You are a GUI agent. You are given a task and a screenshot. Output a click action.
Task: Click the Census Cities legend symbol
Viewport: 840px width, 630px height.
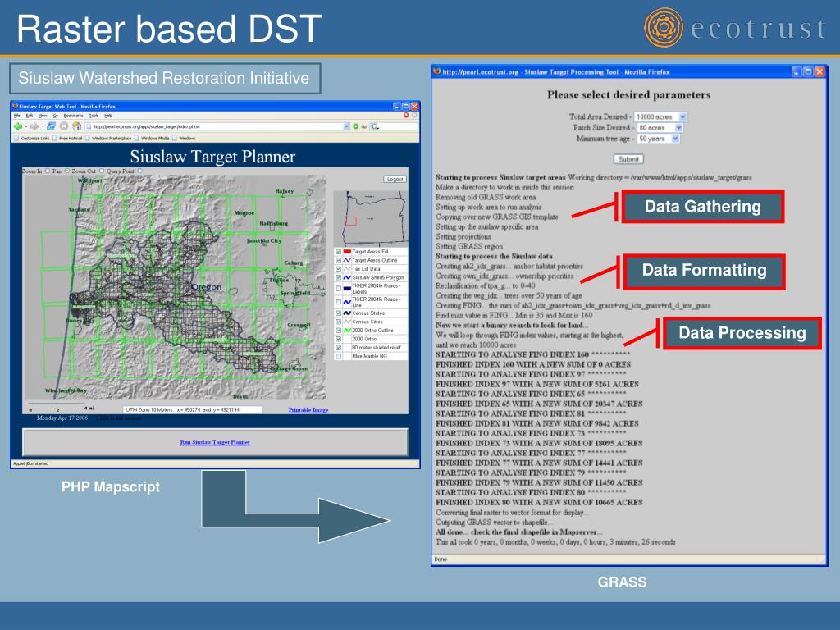[x=347, y=322]
